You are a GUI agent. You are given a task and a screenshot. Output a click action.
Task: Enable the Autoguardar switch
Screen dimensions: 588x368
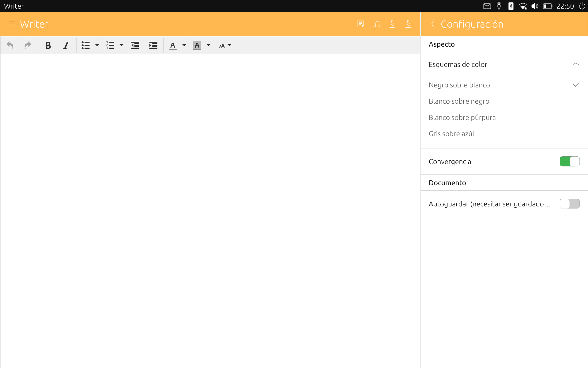point(569,204)
